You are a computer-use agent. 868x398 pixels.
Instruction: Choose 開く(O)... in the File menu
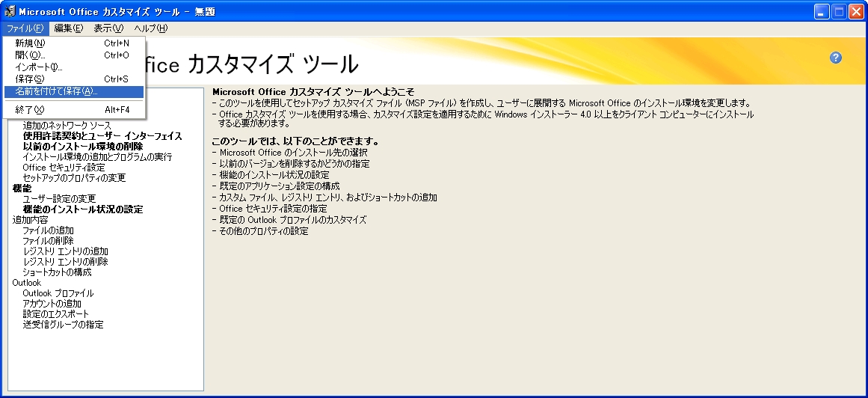coord(30,55)
